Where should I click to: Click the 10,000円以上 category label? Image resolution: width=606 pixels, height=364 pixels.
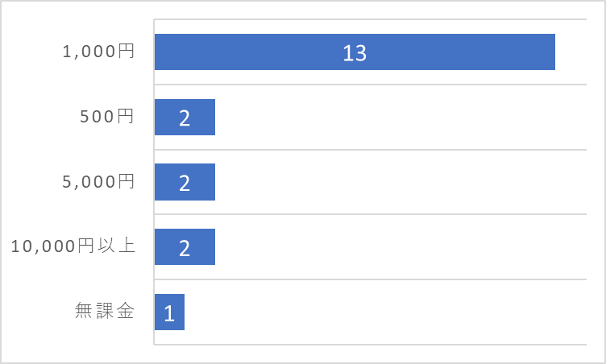click(x=73, y=246)
